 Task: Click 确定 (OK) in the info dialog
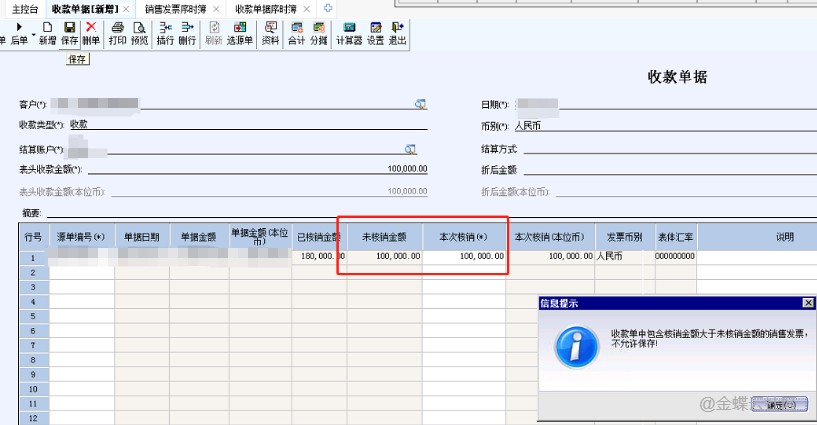779,405
